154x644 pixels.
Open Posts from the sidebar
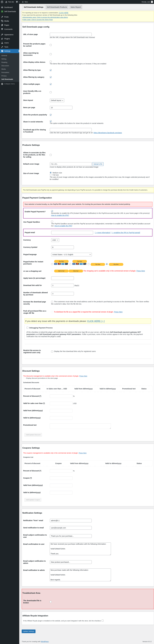(6, 17)
